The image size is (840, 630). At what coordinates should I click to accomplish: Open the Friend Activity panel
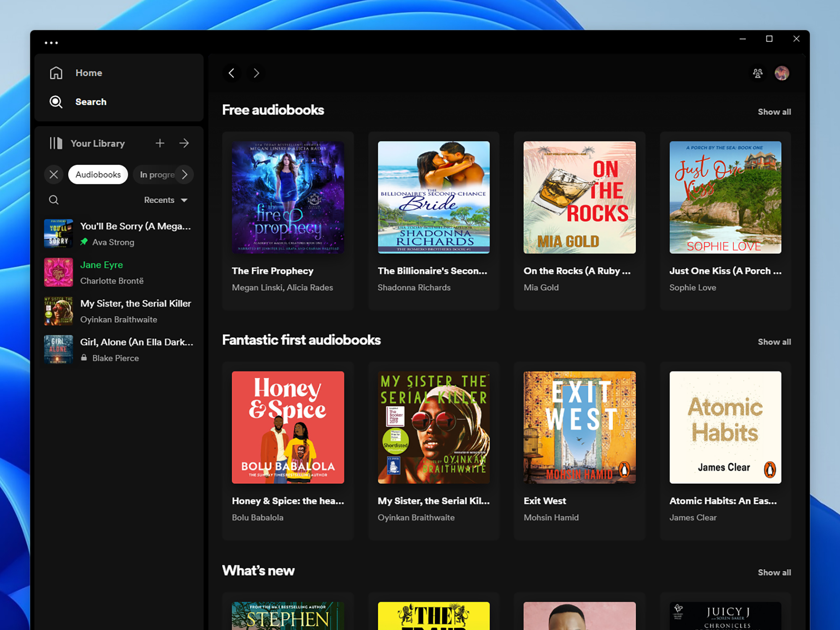758,73
